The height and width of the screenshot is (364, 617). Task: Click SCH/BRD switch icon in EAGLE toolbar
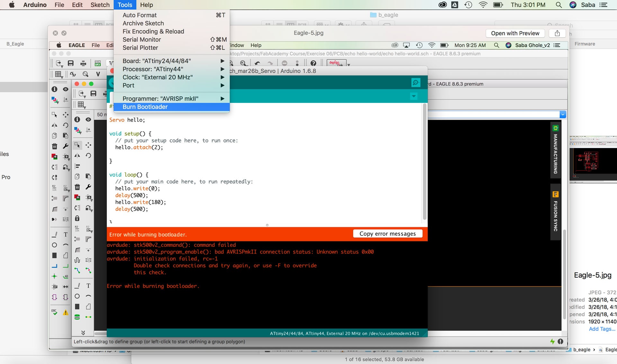[x=98, y=63]
